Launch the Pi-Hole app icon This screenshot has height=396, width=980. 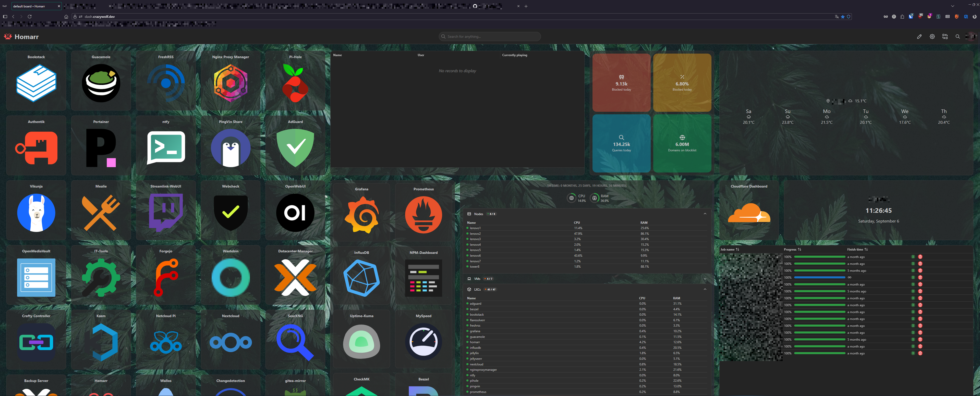click(295, 83)
